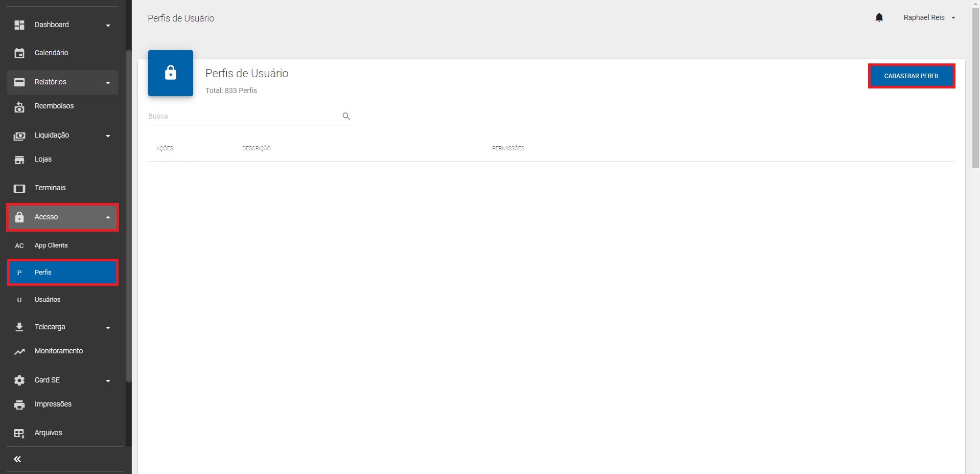Open Calendário from the sidebar icon

[x=19, y=53]
